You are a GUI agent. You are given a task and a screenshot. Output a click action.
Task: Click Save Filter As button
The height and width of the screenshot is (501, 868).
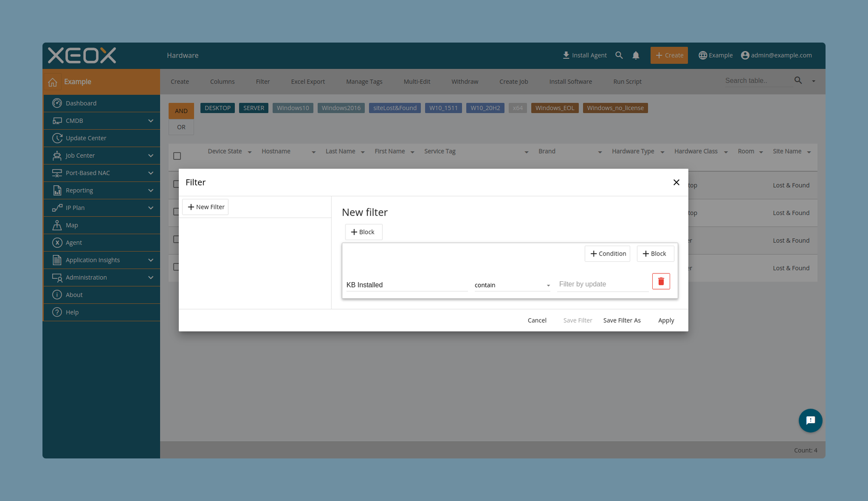(x=622, y=320)
